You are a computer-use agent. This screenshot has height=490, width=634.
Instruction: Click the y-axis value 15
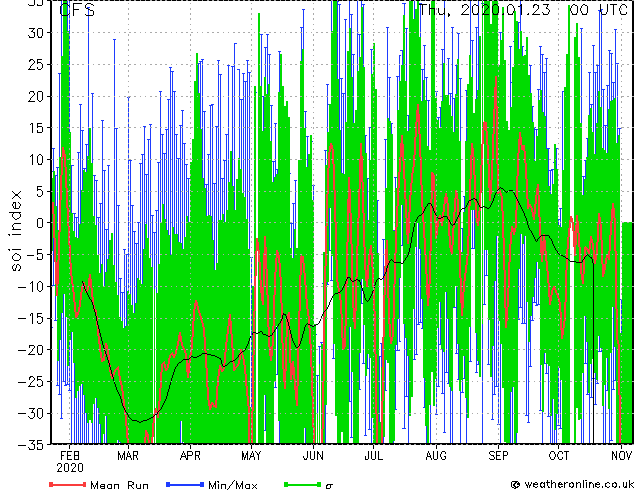pyautogui.click(x=35, y=128)
